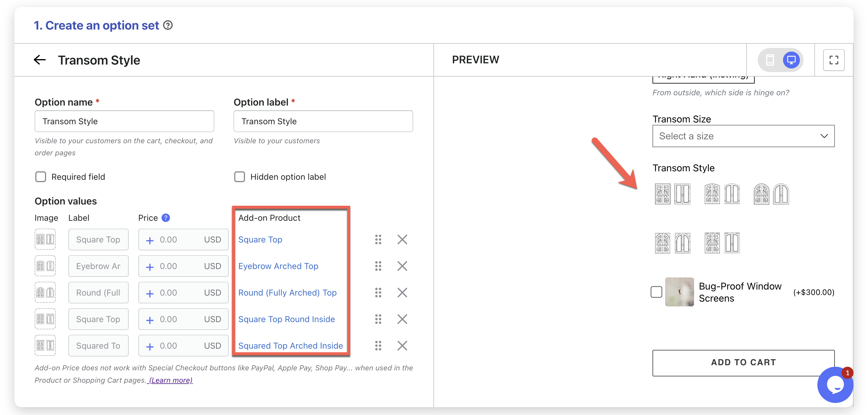Screen dimensions: 868x415
Task: Click the back arrow beside Transom Style
Action: 40,60
